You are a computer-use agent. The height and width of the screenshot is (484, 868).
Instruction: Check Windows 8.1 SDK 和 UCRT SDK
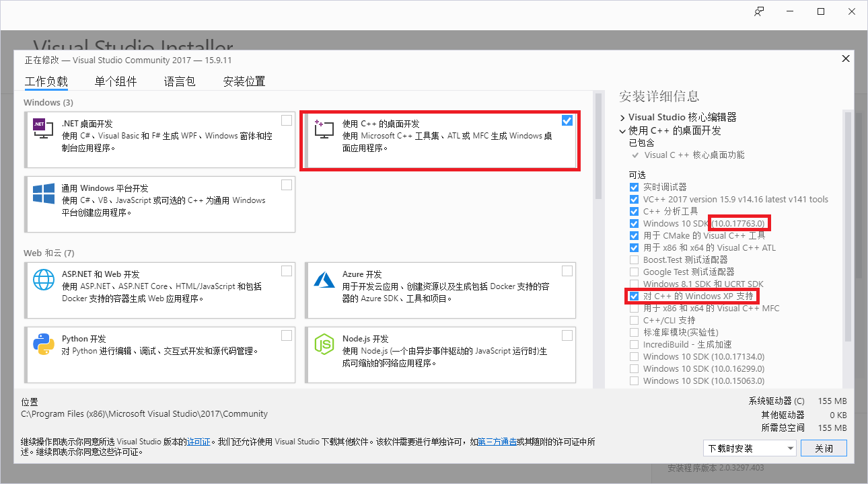coord(634,284)
